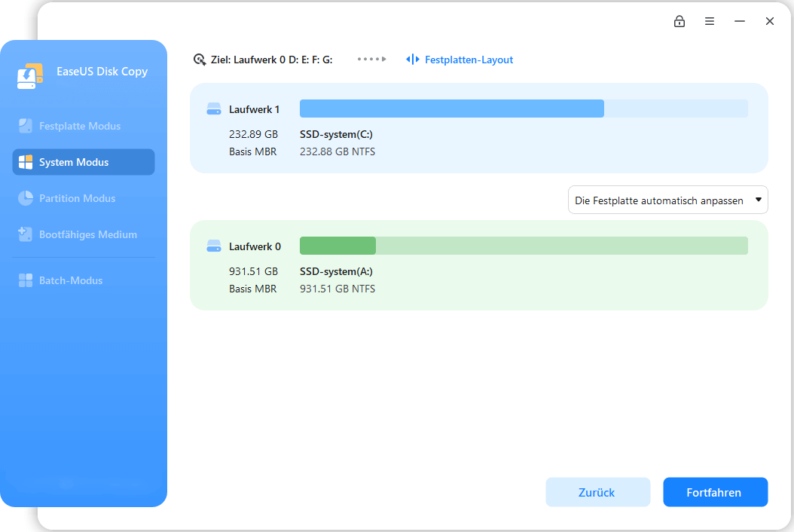Screen dimensions: 794x532
Task: Click the Partition Modus pie icon
Action: (x=26, y=198)
